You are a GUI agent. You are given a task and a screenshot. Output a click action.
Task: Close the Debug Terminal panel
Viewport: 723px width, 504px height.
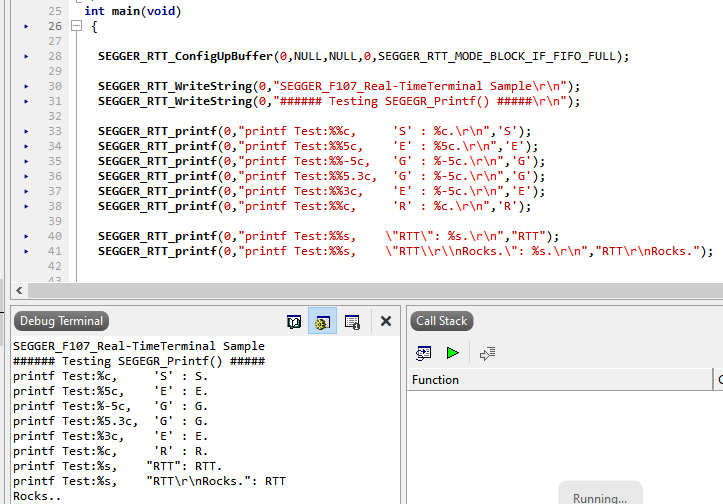(x=386, y=321)
